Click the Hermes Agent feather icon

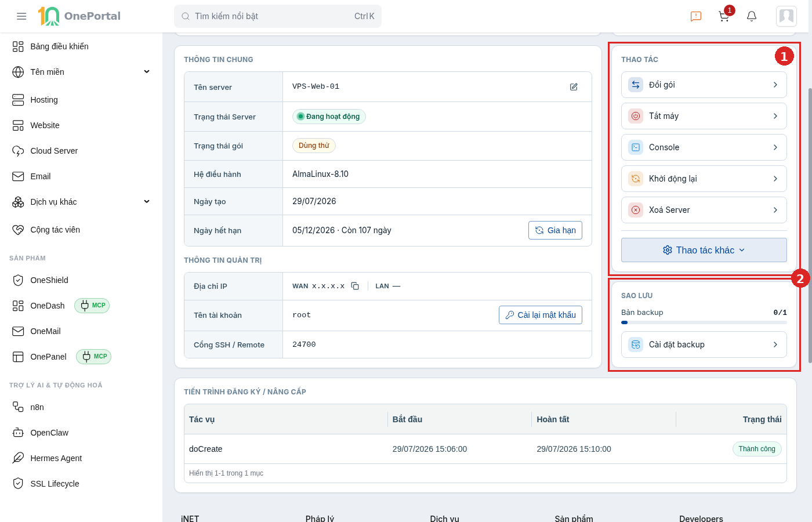pos(18,458)
